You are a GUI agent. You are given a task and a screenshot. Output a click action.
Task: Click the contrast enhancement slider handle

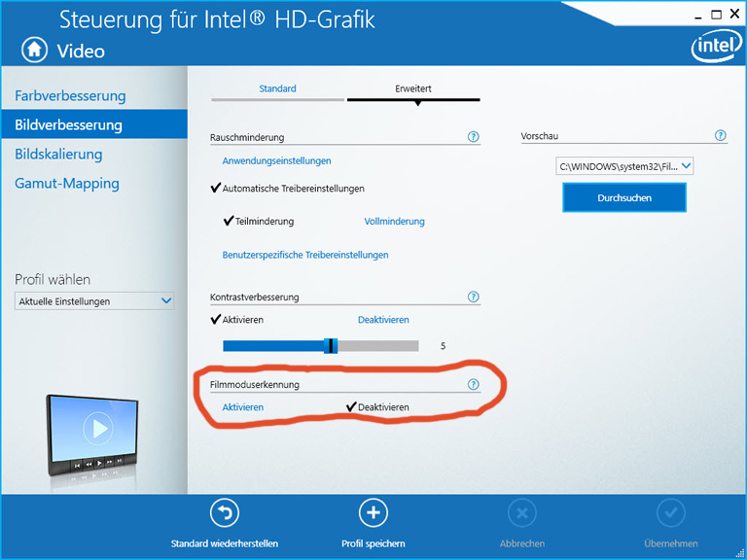pos(331,346)
